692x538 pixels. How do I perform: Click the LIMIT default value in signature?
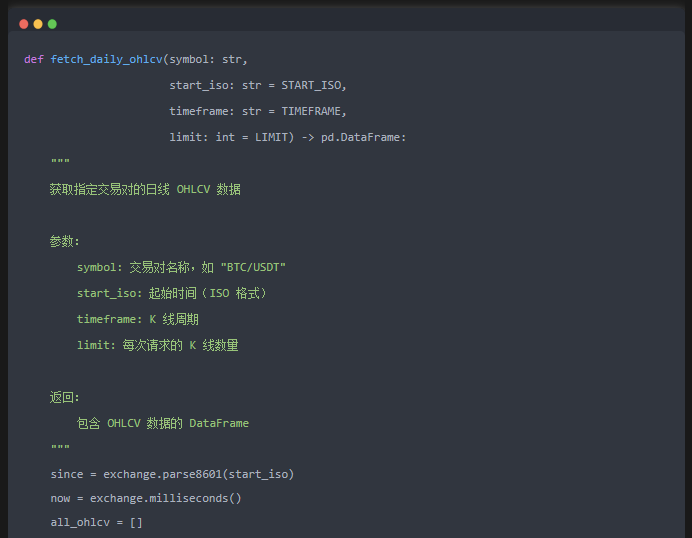271,137
